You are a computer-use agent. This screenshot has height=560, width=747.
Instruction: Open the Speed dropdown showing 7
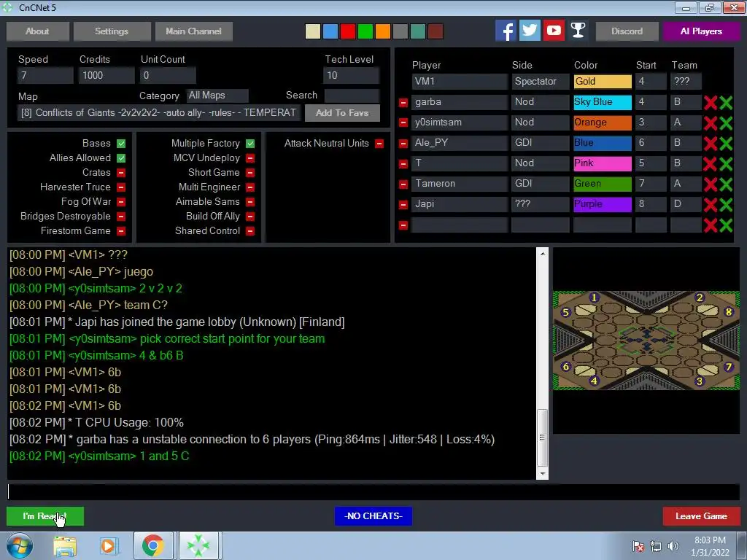point(44,75)
